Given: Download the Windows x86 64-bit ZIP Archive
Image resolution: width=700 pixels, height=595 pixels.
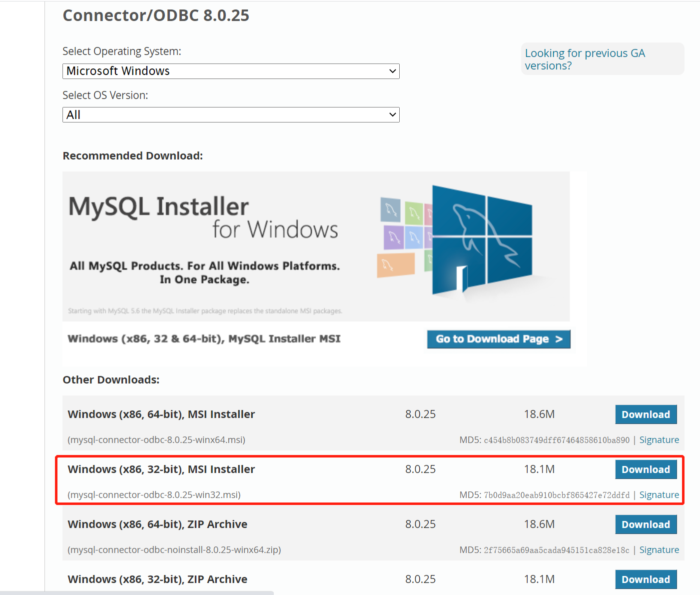Looking at the screenshot, I should 646,524.
